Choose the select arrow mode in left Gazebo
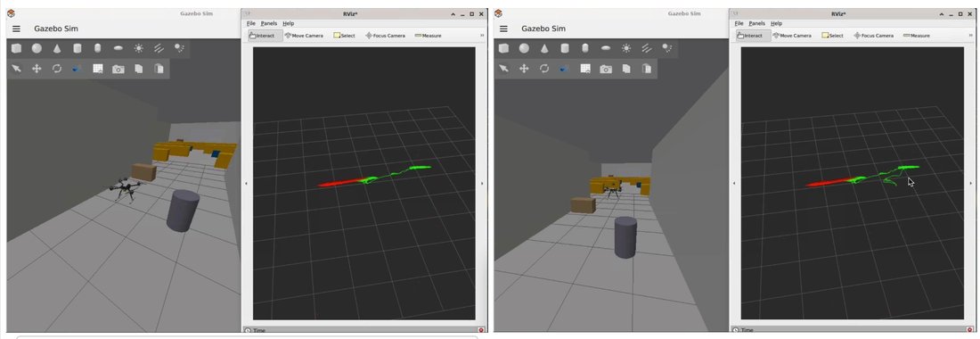This screenshot has width=980, height=339. (17, 69)
